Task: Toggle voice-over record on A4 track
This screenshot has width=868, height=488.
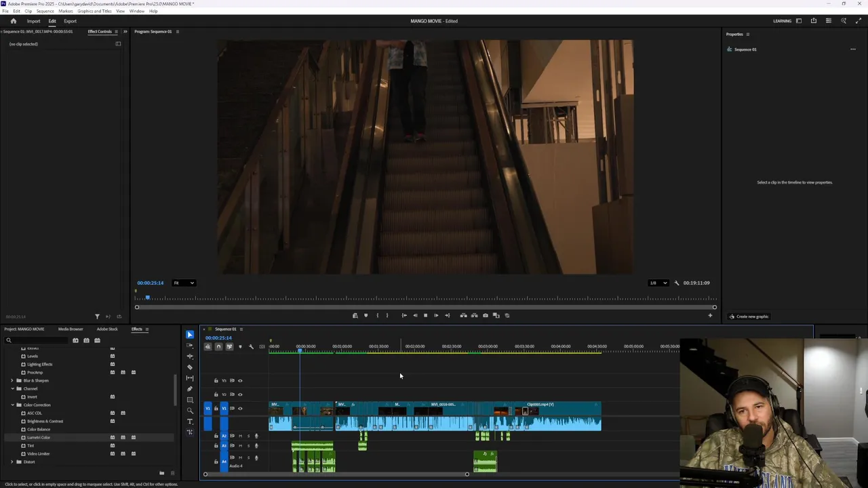Action: [256, 457]
